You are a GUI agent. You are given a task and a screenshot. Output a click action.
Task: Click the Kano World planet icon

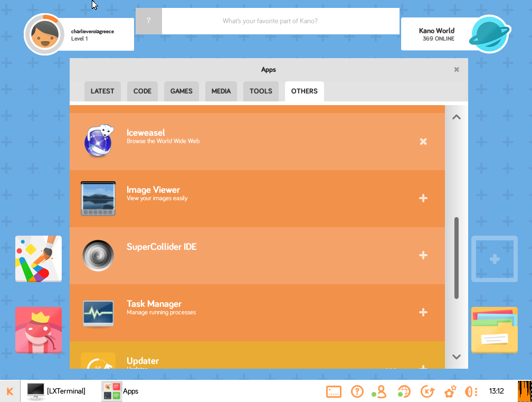[x=489, y=34]
